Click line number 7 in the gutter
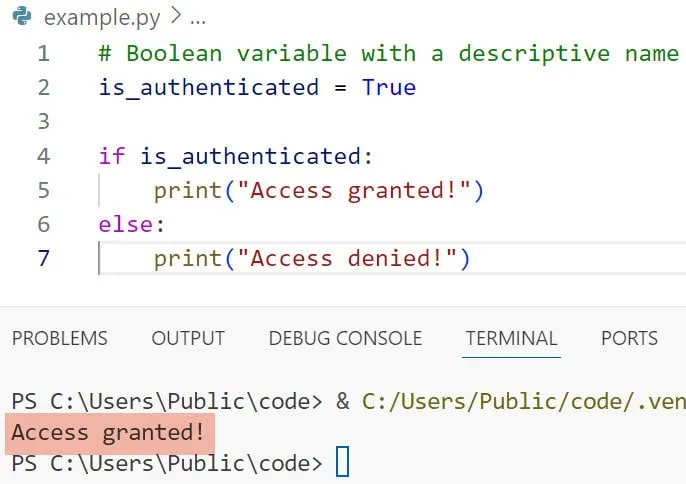686x484 pixels. [x=43, y=259]
